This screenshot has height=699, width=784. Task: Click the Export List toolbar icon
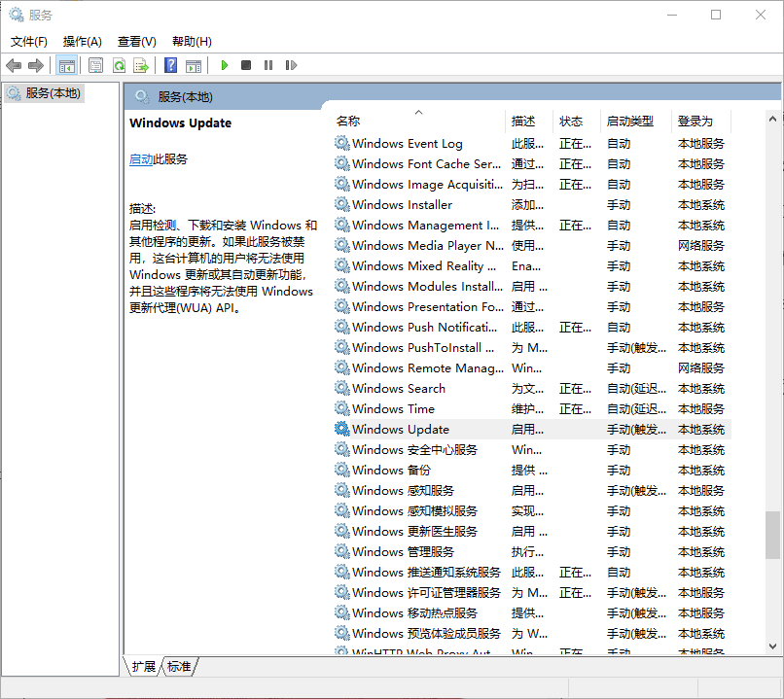point(141,65)
